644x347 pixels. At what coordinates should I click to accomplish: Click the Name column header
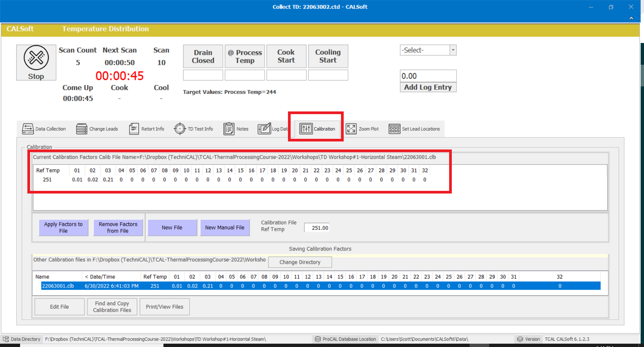(57, 277)
